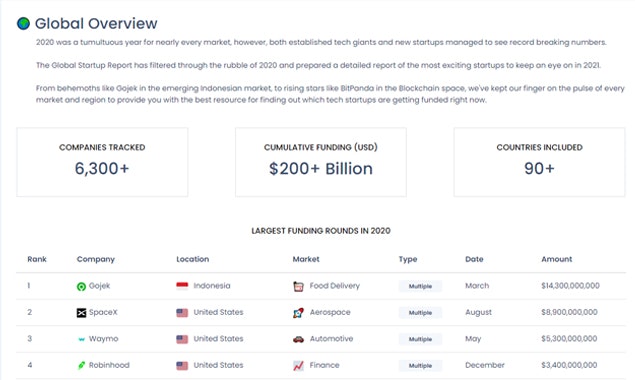Select the Aerospace market text

pyautogui.click(x=330, y=312)
